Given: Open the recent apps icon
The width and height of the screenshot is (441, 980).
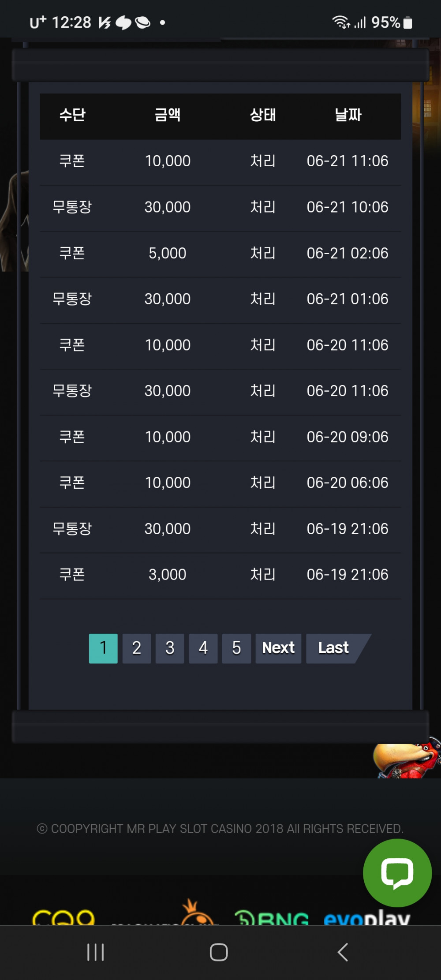Looking at the screenshot, I should pos(95,952).
